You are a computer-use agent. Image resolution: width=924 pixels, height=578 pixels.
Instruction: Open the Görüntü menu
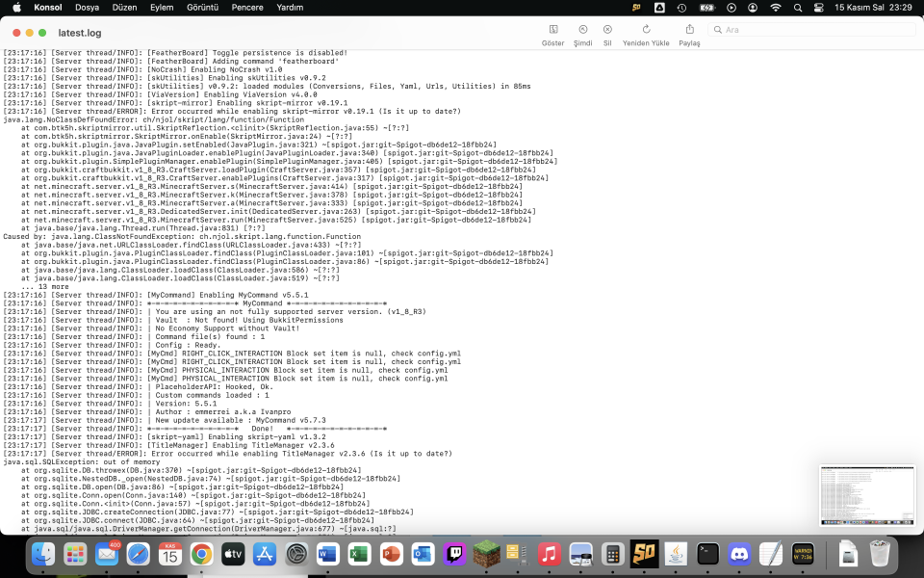[x=202, y=8]
